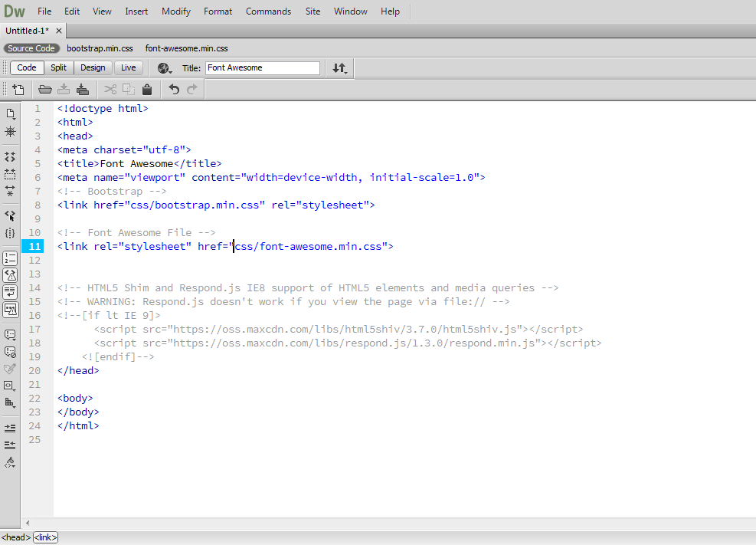756x545 pixels.
Task: Click the Save icon in the standard toolbar
Action: point(64,89)
